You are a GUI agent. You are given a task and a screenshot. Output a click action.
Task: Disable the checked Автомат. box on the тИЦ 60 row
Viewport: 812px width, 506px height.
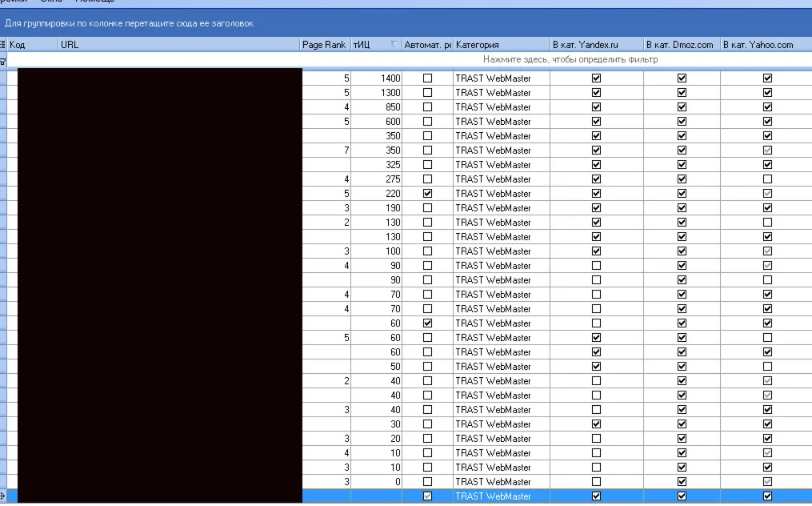coord(427,323)
